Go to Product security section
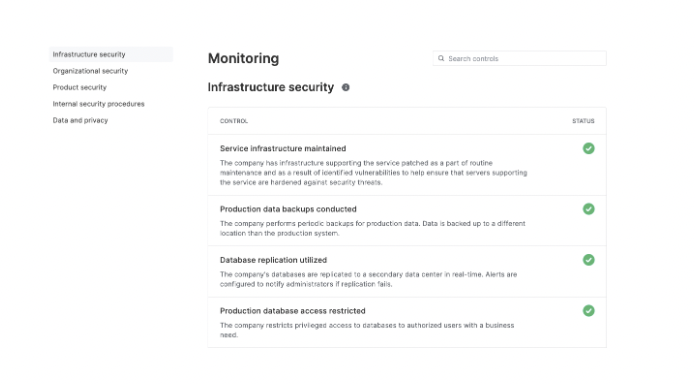The height and width of the screenshot is (384, 695). pos(80,87)
